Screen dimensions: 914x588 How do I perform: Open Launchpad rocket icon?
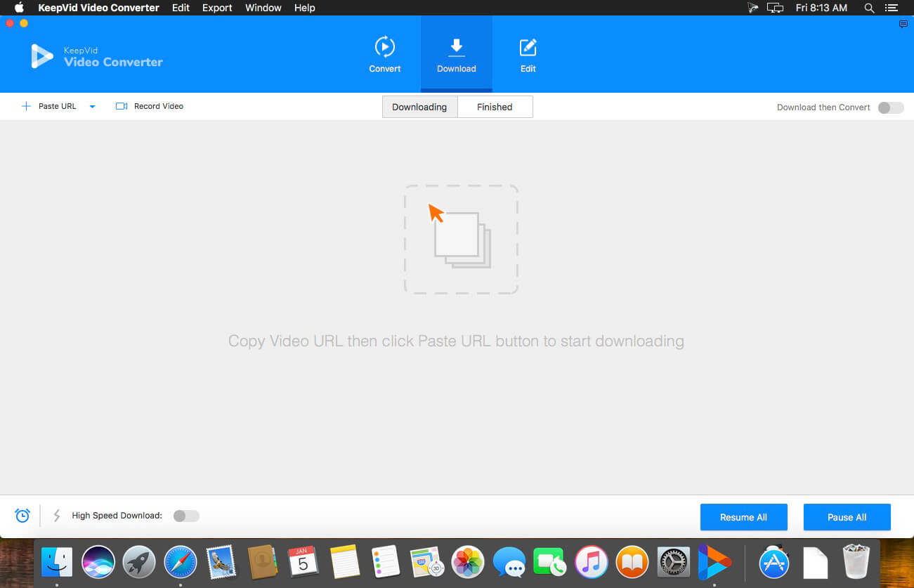[139, 562]
